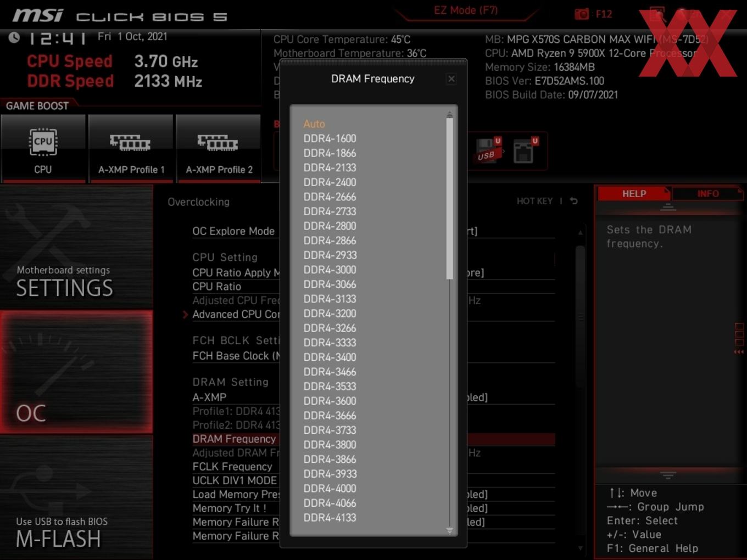Select Memory Try It ! setting

(x=229, y=508)
